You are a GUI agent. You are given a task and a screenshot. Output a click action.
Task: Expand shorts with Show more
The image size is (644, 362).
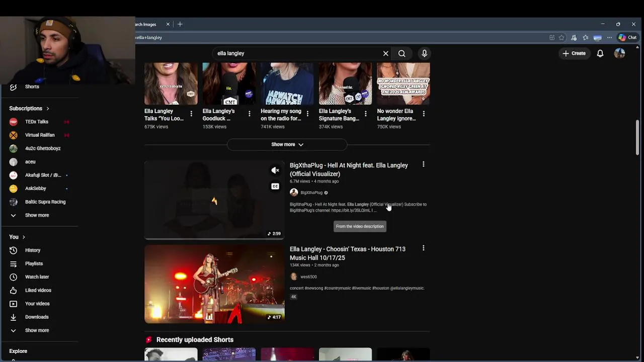click(287, 144)
